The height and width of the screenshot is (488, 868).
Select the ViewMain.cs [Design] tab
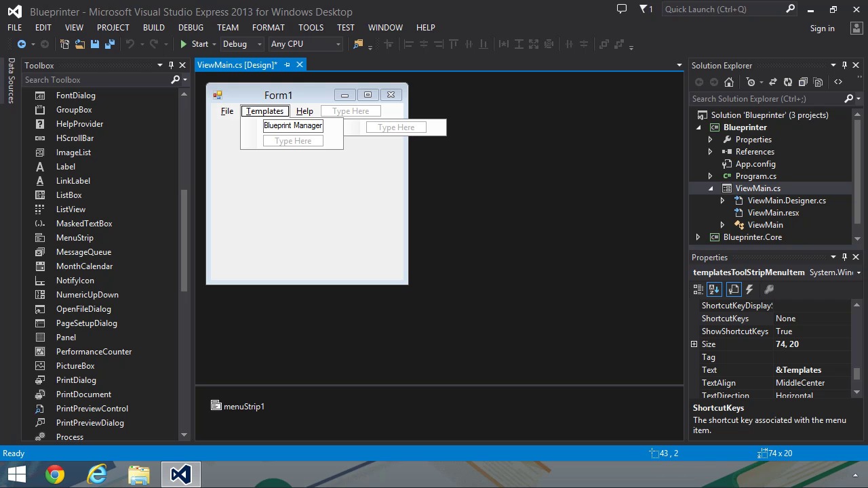(x=237, y=65)
